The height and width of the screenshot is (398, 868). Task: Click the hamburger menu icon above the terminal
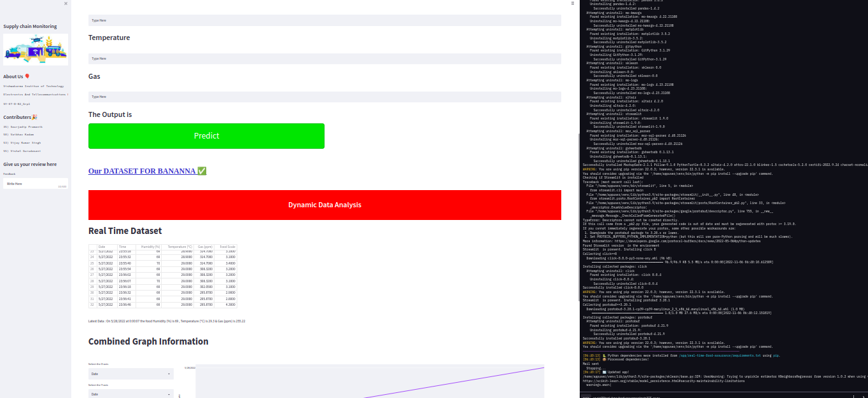pyautogui.click(x=572, y=4)
